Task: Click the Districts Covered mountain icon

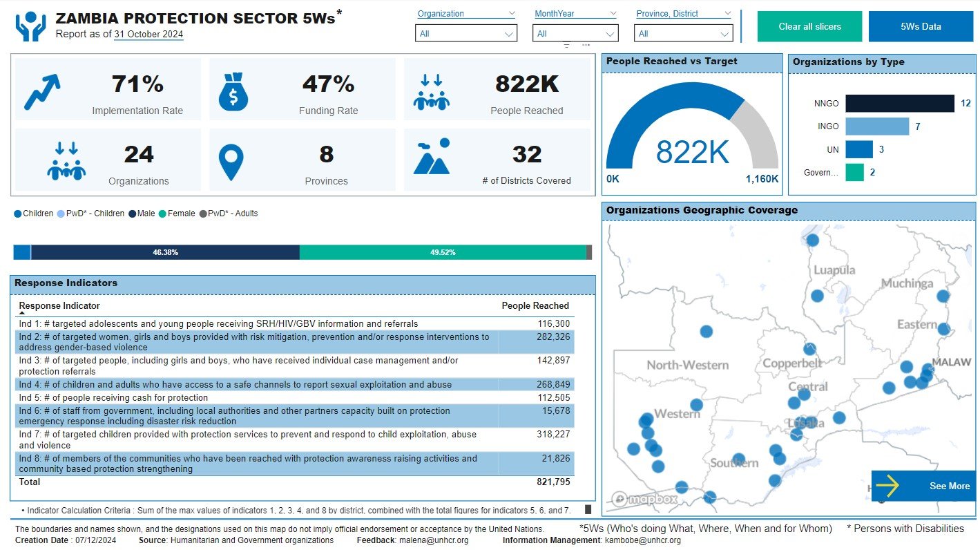Action: tap(432, 159)
